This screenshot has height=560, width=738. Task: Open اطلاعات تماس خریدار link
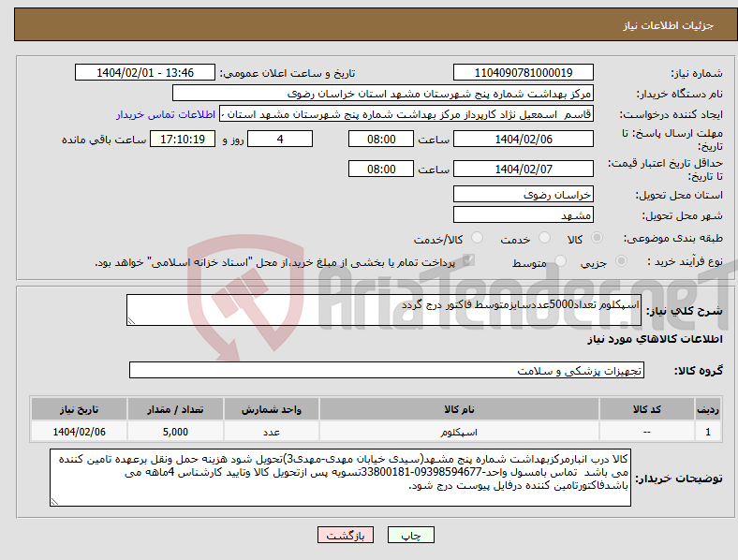[166, 114]
